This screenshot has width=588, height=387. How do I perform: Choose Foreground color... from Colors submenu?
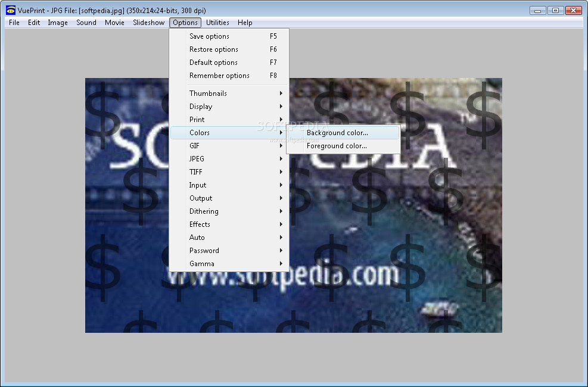[343, 146]
